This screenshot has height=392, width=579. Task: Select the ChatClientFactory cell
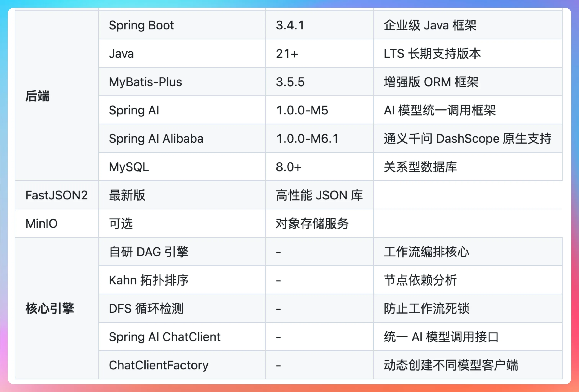(x=159, y=365)
